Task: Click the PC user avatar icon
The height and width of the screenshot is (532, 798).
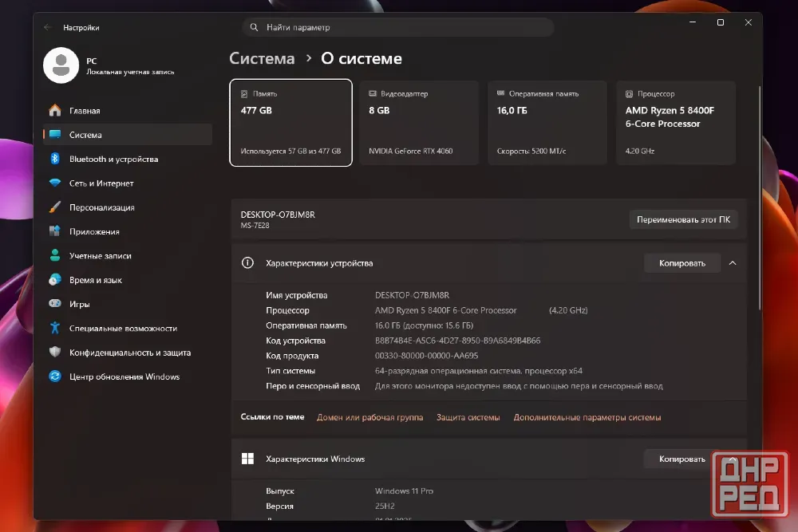Action: click(x=61, y=65)
